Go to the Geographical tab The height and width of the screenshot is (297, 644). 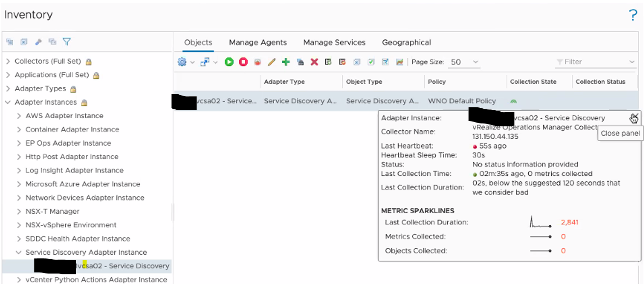point(406,42)
